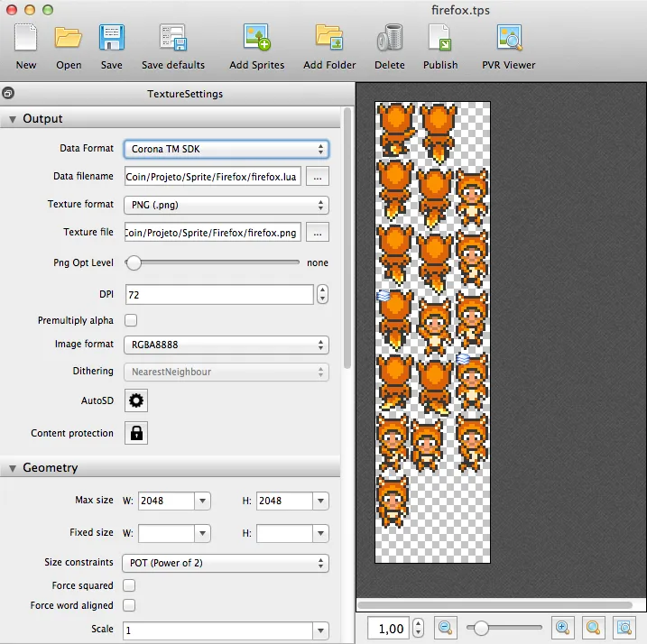The height and width of the screenshot is (644, 647).
Task: Minimize the window with yellow button
Action: (30, 10)
